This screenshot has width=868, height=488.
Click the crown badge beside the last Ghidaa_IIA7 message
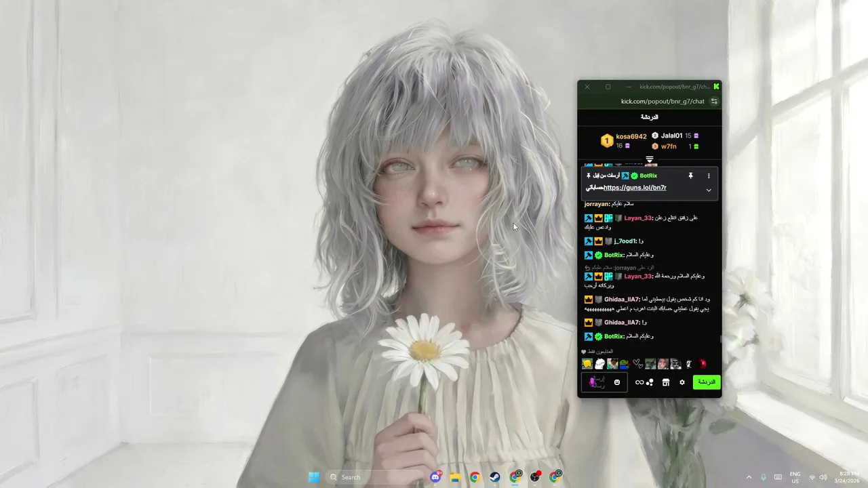click(x=589, y=323)
